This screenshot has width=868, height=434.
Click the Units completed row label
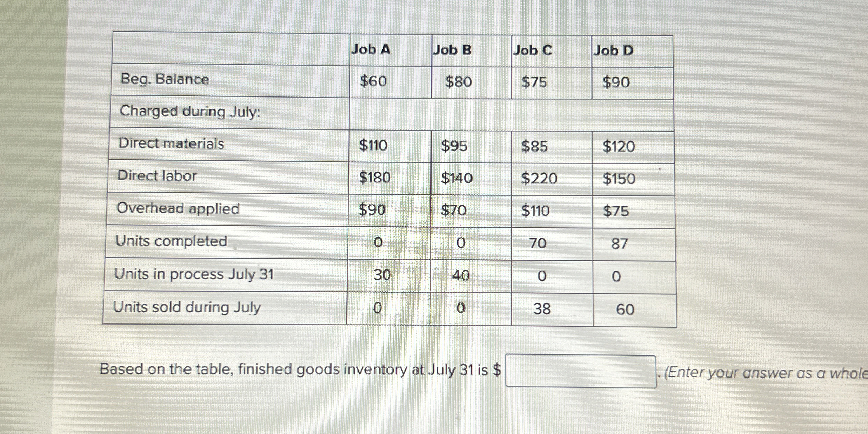171,241
